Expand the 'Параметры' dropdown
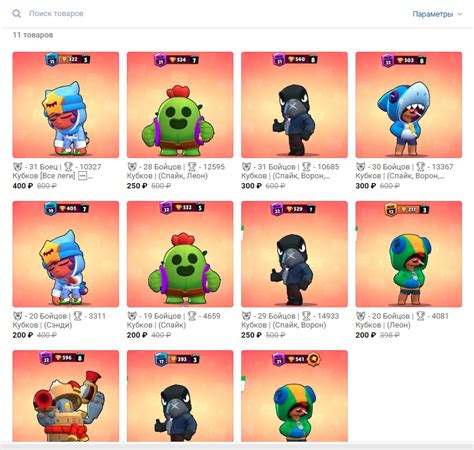The height and width of the screenshot is (450, 474). pyautogui.click(x=437, y=14)
